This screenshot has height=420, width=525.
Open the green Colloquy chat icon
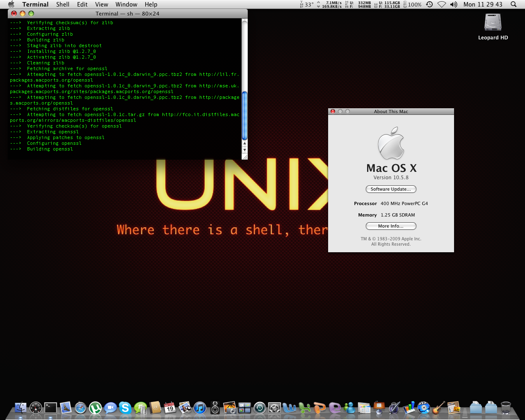(140, 408)
